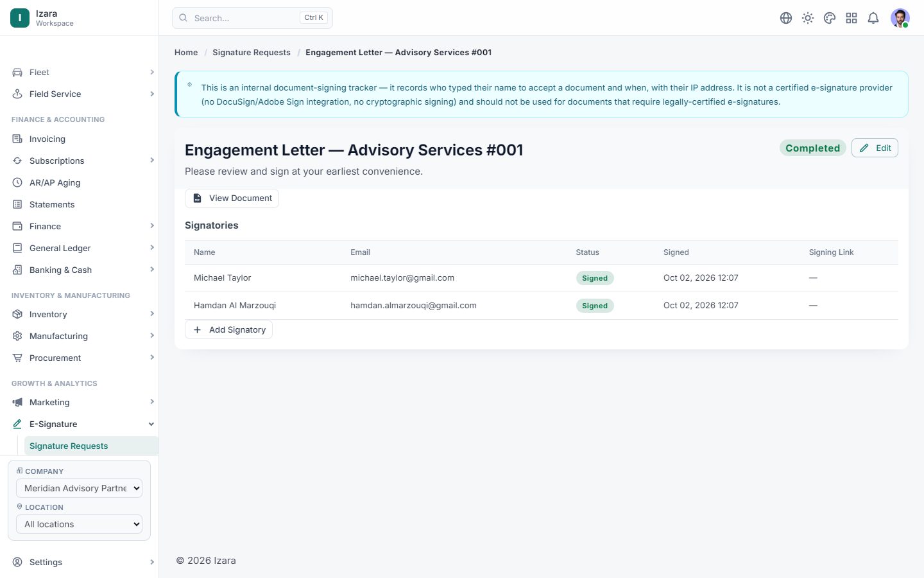Image resolution: width=924 pixels, height=578 pixels.
Task: Click the language globe icon
Action: 786,18
